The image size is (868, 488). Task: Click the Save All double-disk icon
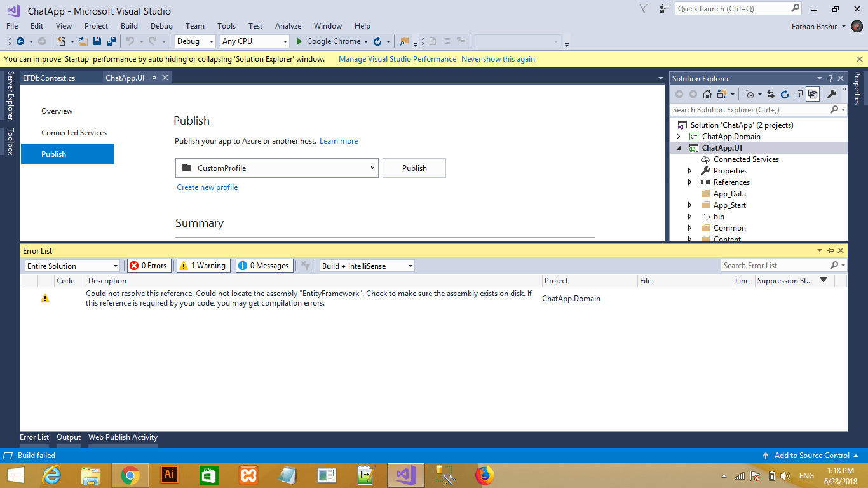[111, 41]
